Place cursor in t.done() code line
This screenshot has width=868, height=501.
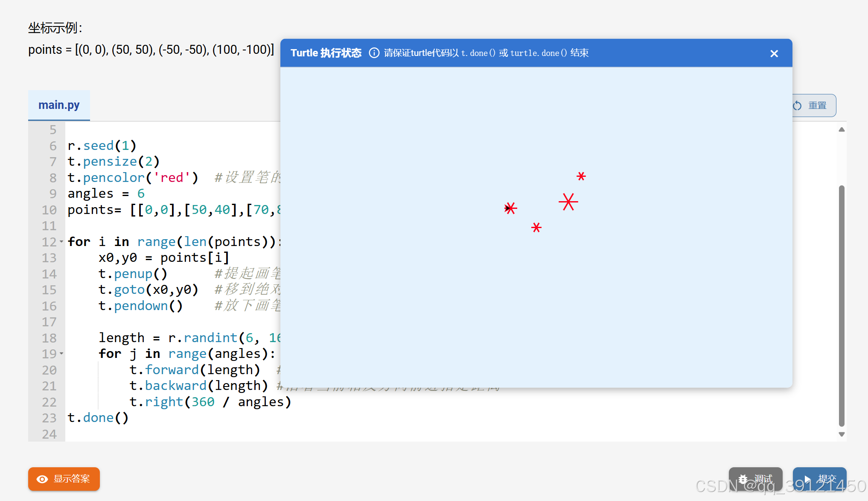98,418
